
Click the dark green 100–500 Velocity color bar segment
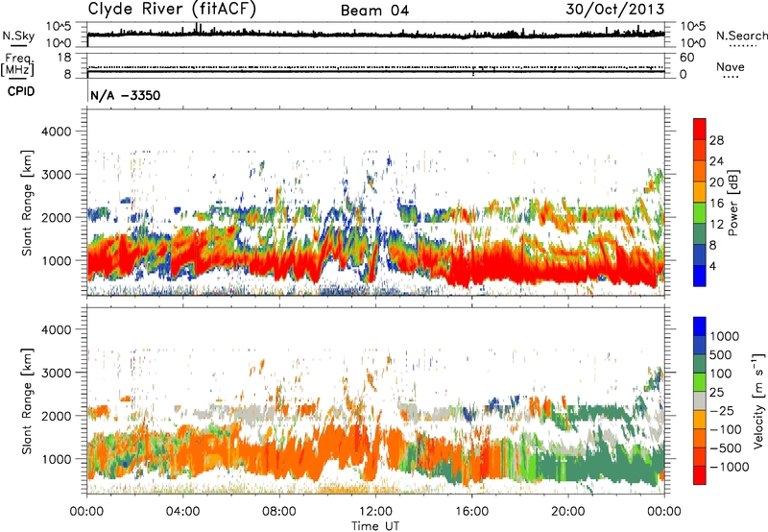[x=700, y=364]
